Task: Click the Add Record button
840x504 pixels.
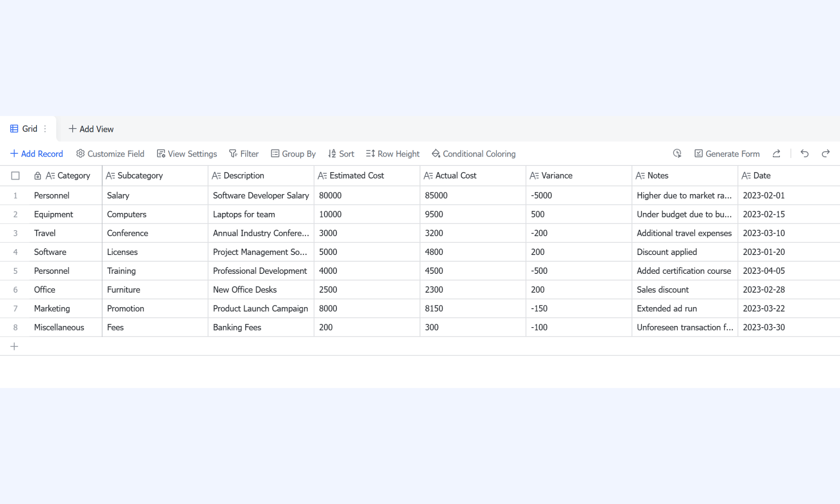Action: point(37,154)
